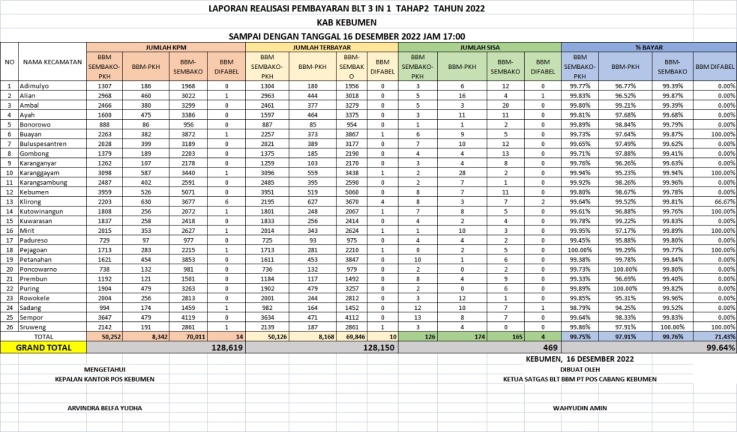The image size is (737, 432).
Task: Select the Ayah row name
Action: click(27, 115)
